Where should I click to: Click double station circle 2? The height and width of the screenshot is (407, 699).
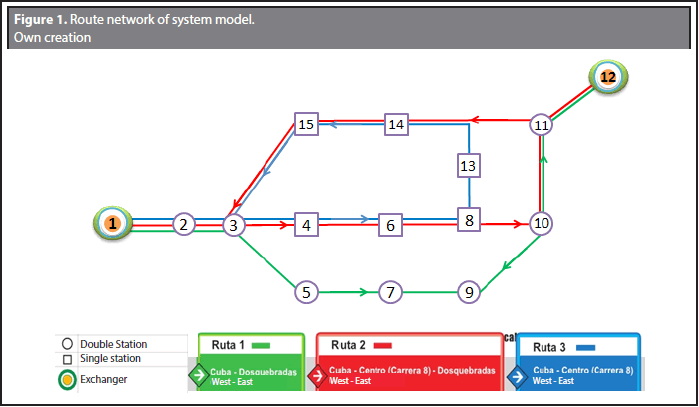tap(182, 224)
